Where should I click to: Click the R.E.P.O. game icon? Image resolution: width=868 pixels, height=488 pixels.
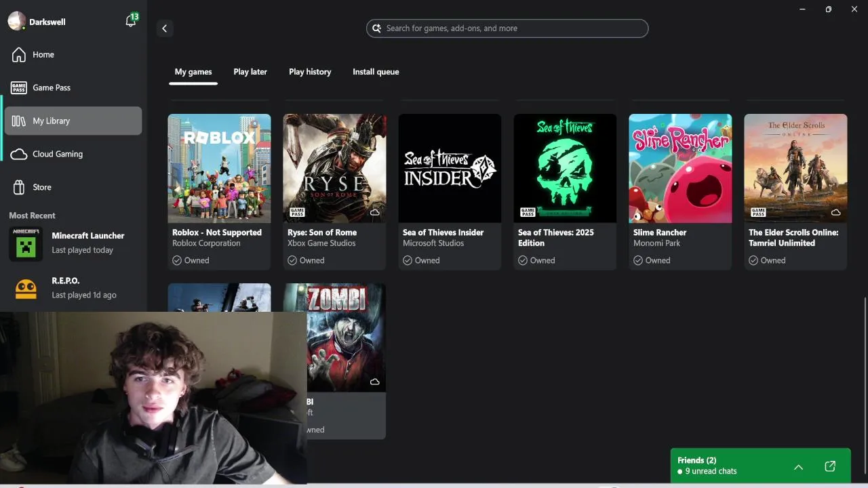(x=26, y=288)
